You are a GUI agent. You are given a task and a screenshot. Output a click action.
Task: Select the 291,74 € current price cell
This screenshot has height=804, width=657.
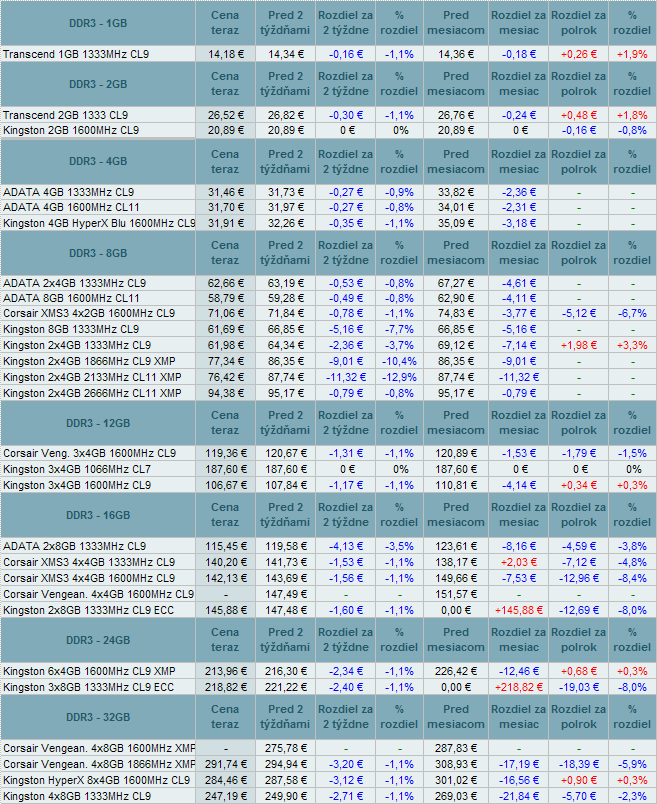[x=226, y=764]
